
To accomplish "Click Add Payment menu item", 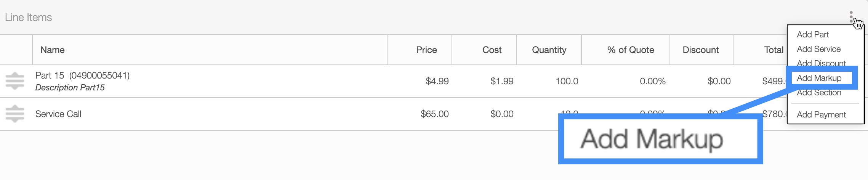I will 821,114.
